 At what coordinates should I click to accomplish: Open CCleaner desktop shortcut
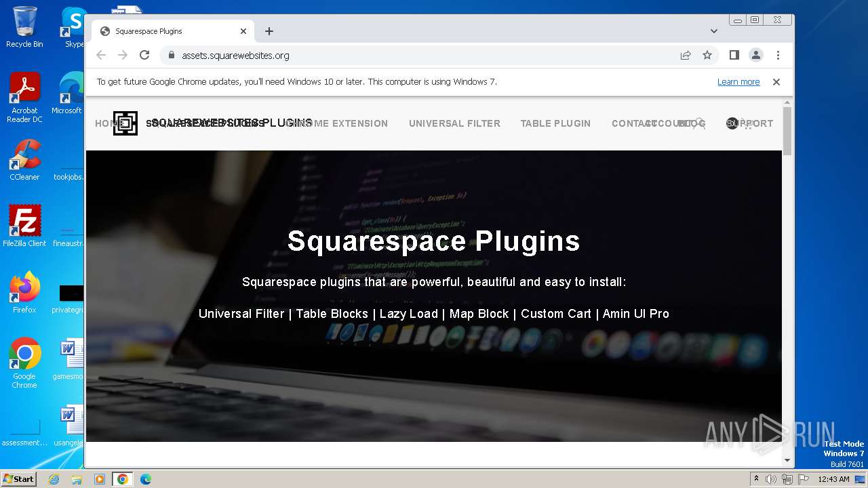click(x=24, y=160)
